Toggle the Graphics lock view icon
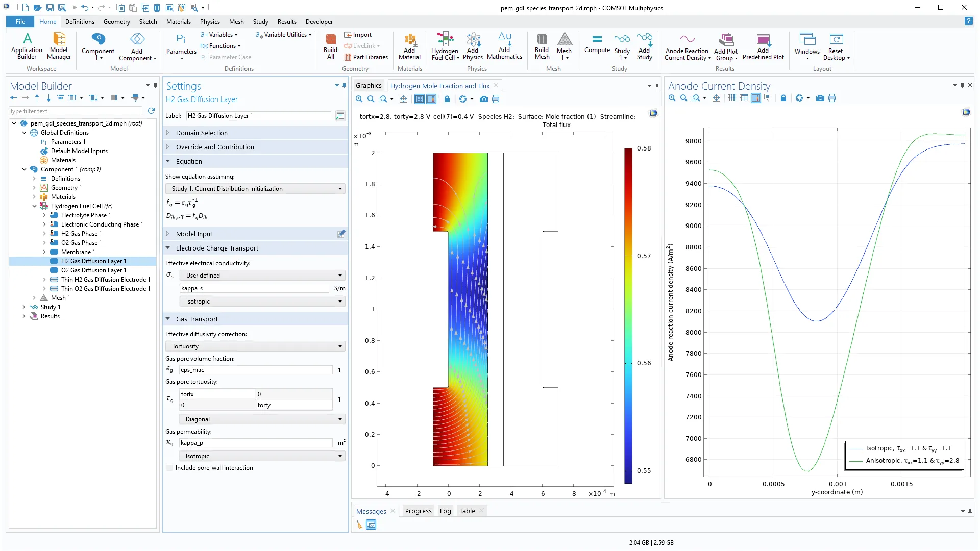 447,99
